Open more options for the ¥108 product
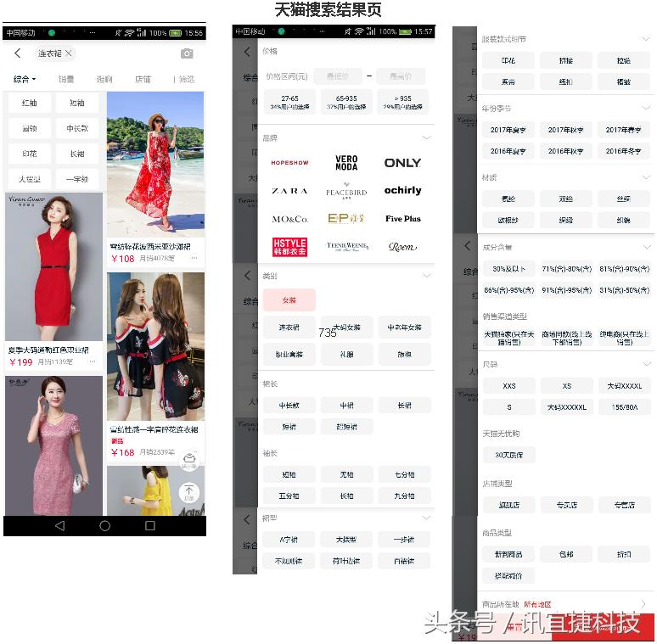 tap(194, 258)
